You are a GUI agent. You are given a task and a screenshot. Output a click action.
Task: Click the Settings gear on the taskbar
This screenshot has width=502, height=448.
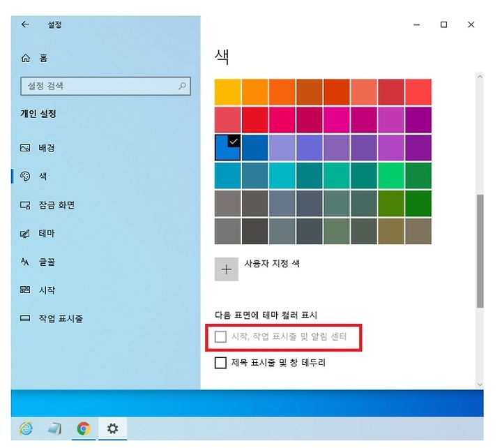[x=113, y=428]
